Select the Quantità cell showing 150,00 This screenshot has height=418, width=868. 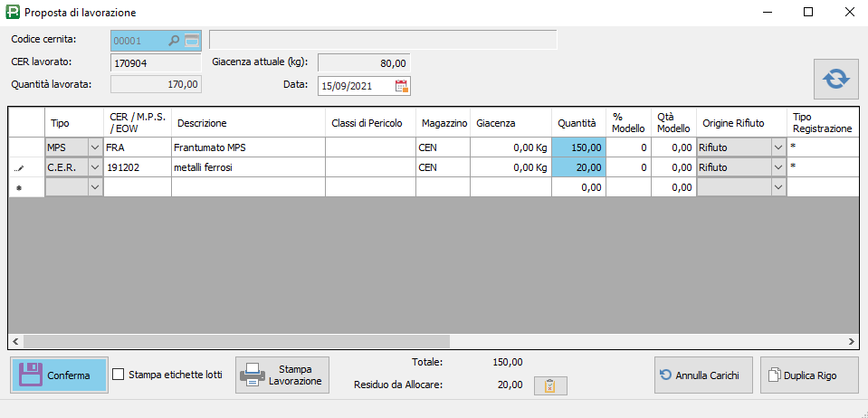tap(577, 147)
